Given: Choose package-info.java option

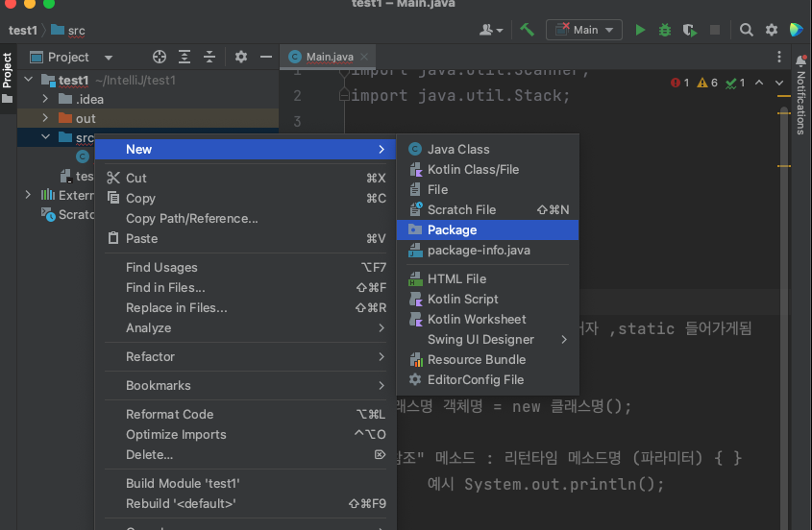Looking at the screenshot, I should pos(488,250).
